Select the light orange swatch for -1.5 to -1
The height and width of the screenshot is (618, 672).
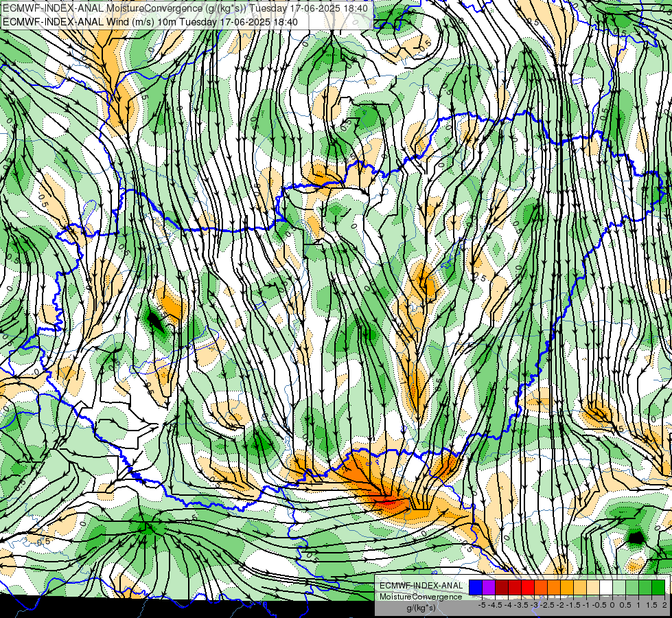tap(580, 588)
